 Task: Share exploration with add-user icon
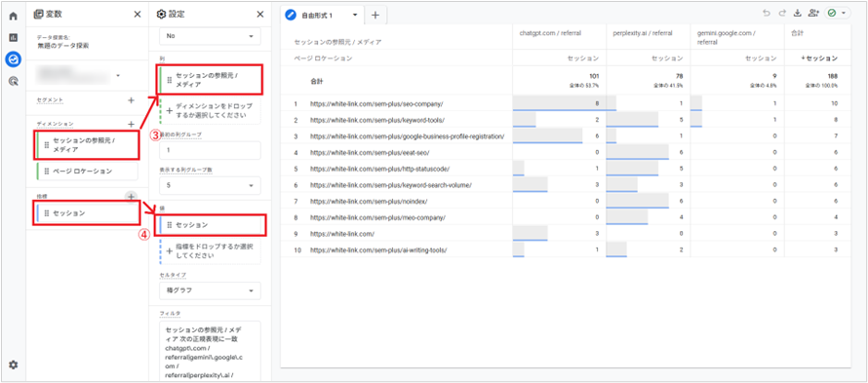(x=813, y=14)
